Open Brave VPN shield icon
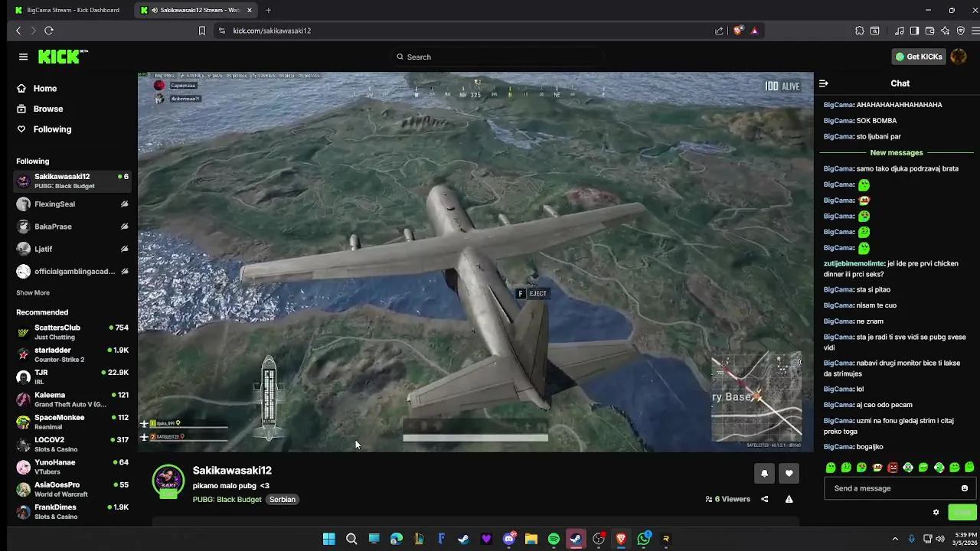980x551 pixels. click(x=960, y=31)
